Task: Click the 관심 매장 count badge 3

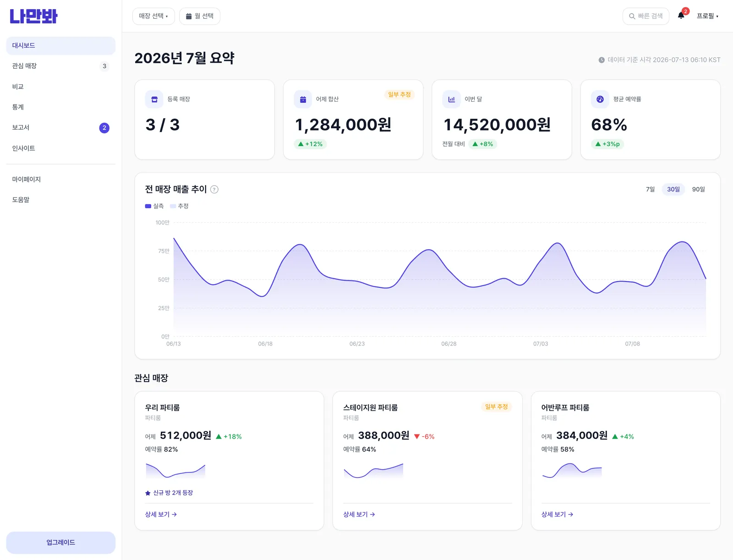Action: tap(104, 66)
